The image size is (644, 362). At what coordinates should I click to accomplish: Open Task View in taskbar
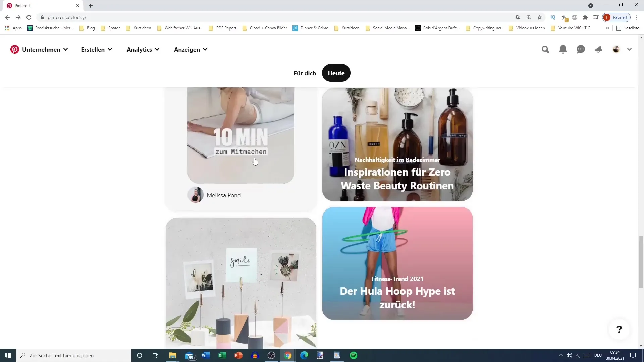pos(156,355)
